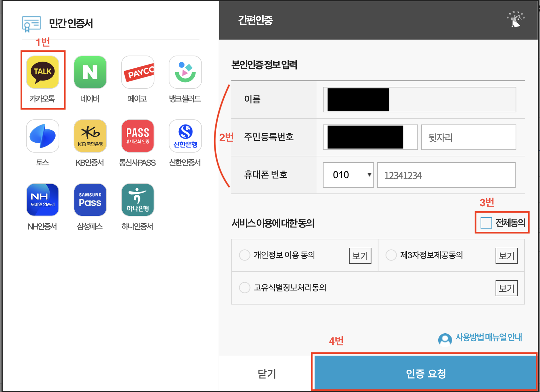Select the Hana certificate icon
This screenshot has height=392, width=540.
137,200
